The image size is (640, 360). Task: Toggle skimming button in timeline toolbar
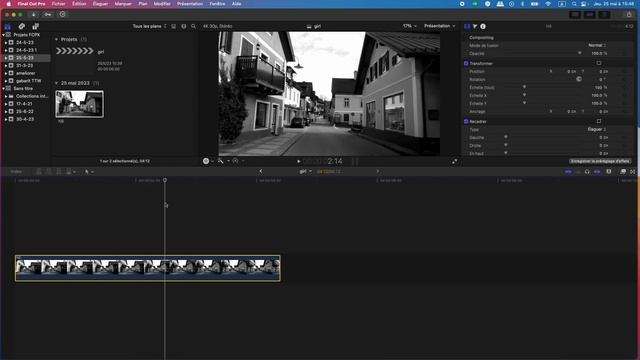[568, 172]
